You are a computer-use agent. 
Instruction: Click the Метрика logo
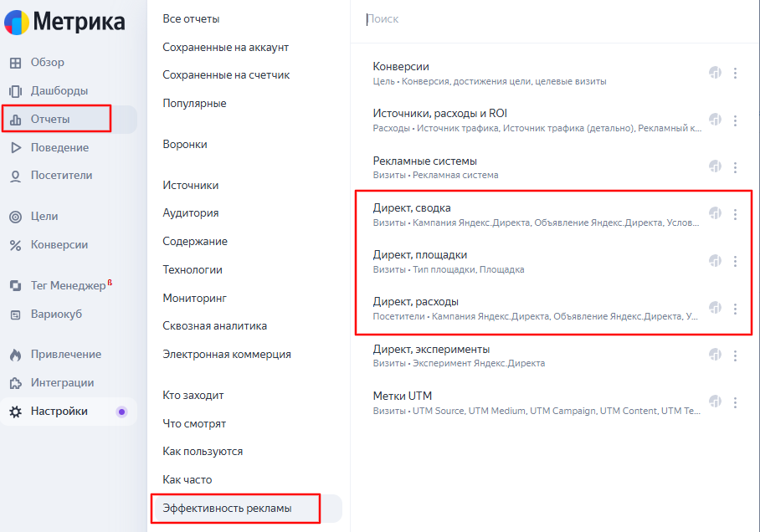point(64,22)
